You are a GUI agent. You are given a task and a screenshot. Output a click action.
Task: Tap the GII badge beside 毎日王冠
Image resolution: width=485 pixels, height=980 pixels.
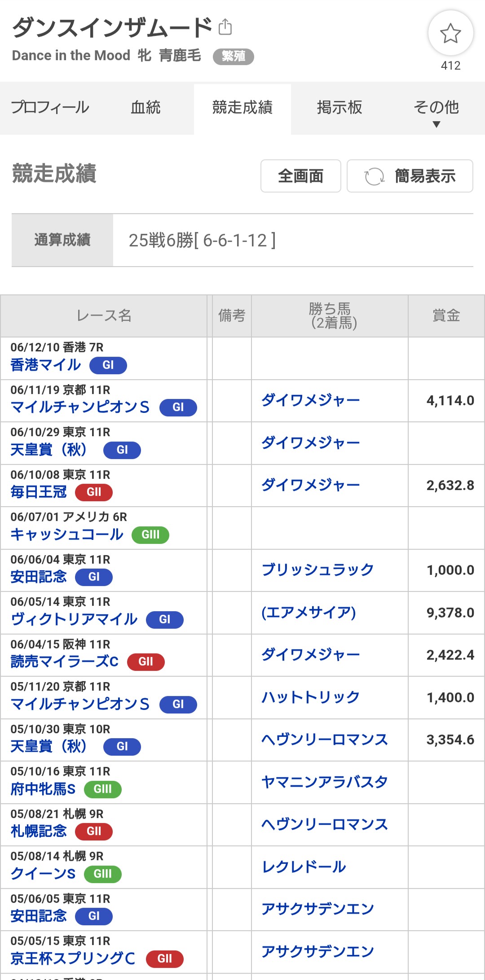point(94,492)
